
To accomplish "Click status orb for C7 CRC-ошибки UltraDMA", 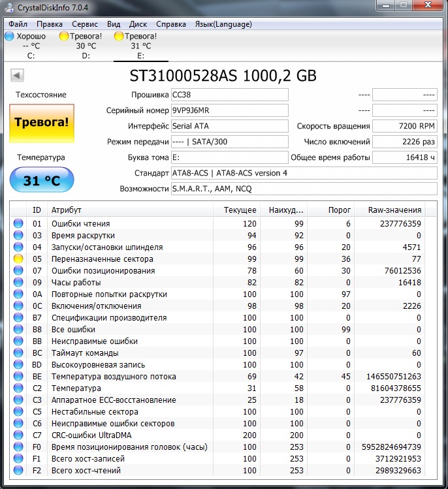I will point(18,435).
